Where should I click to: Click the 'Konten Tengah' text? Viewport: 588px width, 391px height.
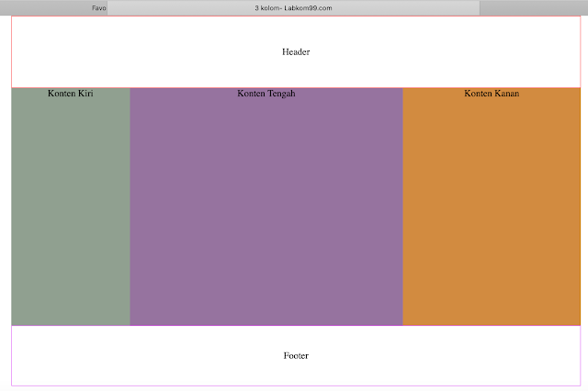[x=266, y=94]
